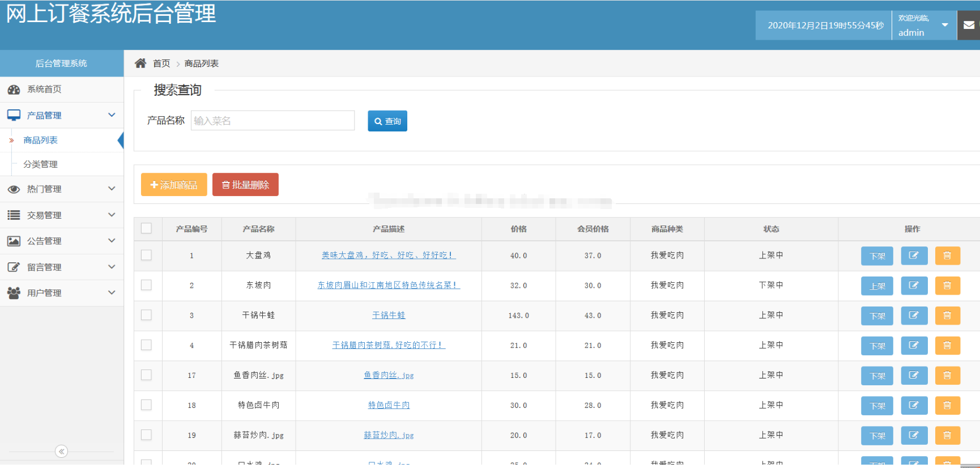
Task: Expand the 留言管理 menu chevron
Action: [112, 267]
